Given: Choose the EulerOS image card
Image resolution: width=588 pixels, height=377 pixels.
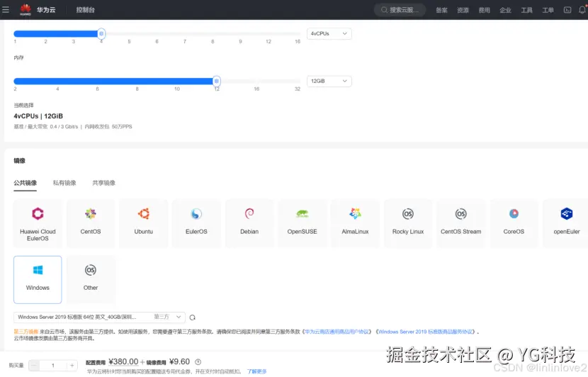Looking at the screenshot, I should tap(196, 223).
